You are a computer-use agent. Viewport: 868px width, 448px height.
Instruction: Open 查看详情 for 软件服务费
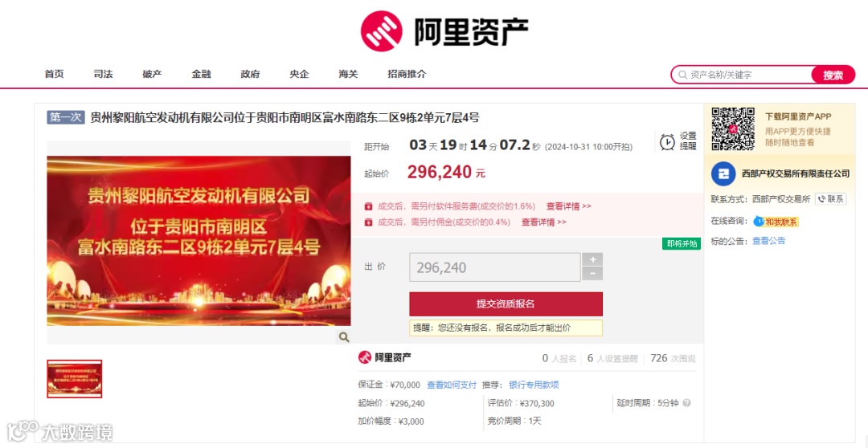point(569,206)
